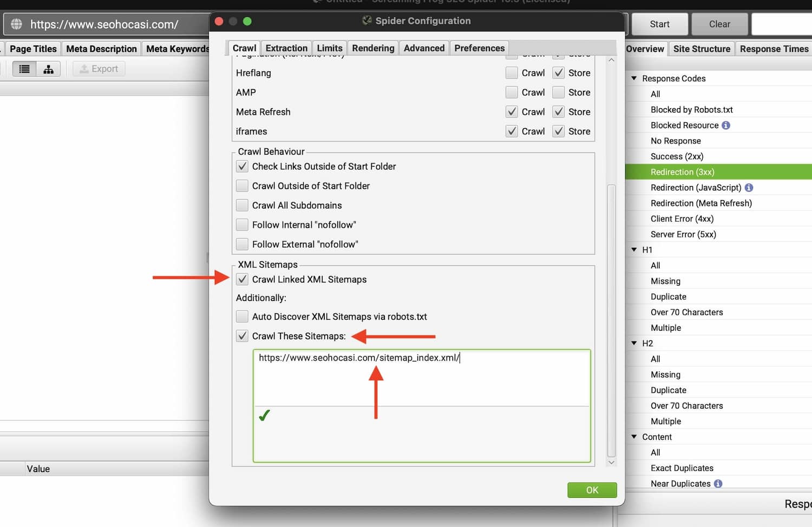812x527 pixels.
Task: Click info icon beside Blocked Resource
Action: tap(726, 125)
